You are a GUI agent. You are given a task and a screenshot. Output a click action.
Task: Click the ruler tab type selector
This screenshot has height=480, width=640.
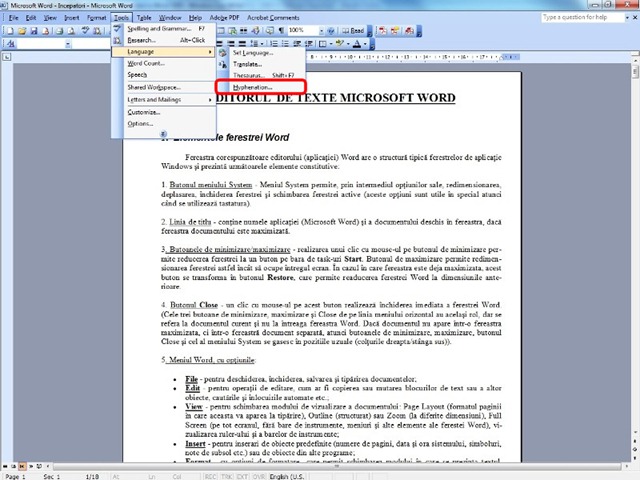point(6,57)
